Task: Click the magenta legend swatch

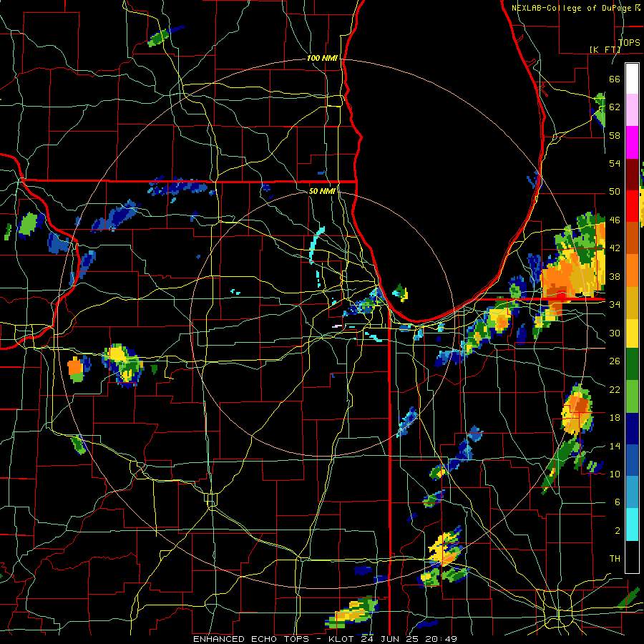Action: point(632,142)
